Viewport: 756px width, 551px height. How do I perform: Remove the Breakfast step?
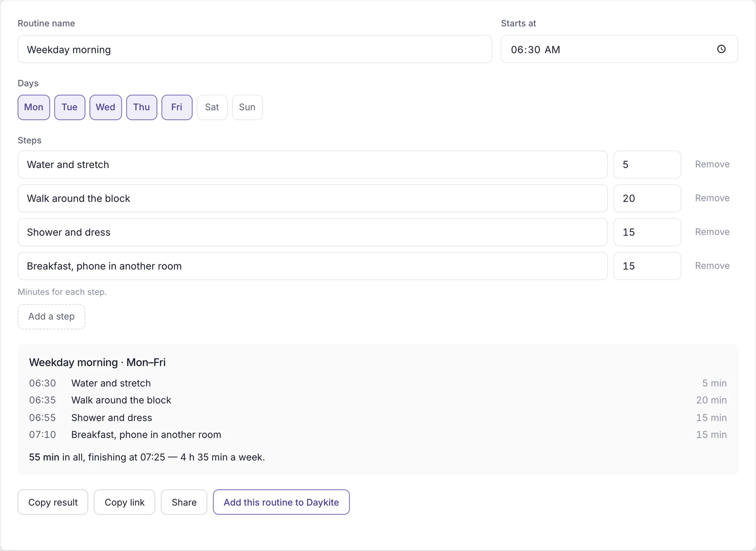click(x=712, y=266)
